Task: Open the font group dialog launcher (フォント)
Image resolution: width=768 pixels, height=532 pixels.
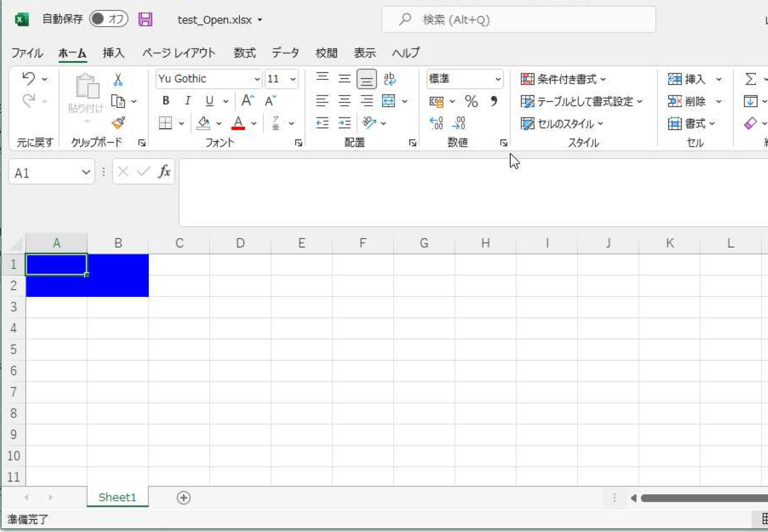Action: pos(298,143)
